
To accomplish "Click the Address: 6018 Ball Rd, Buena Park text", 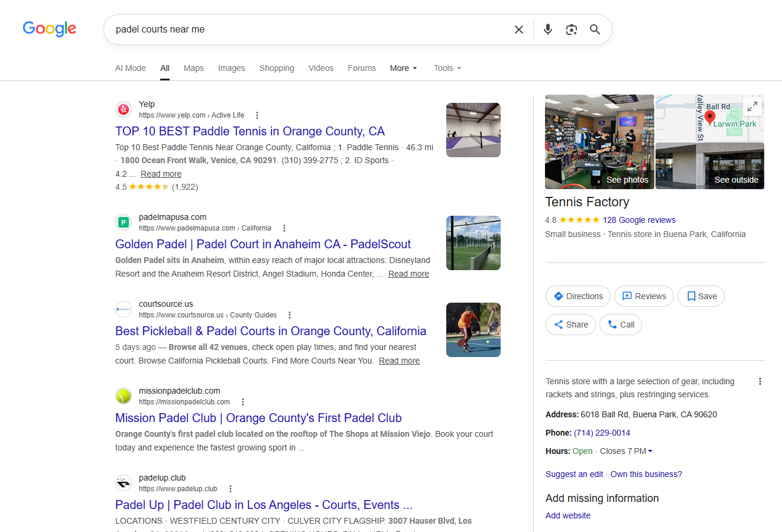I will tap(631, 414).
